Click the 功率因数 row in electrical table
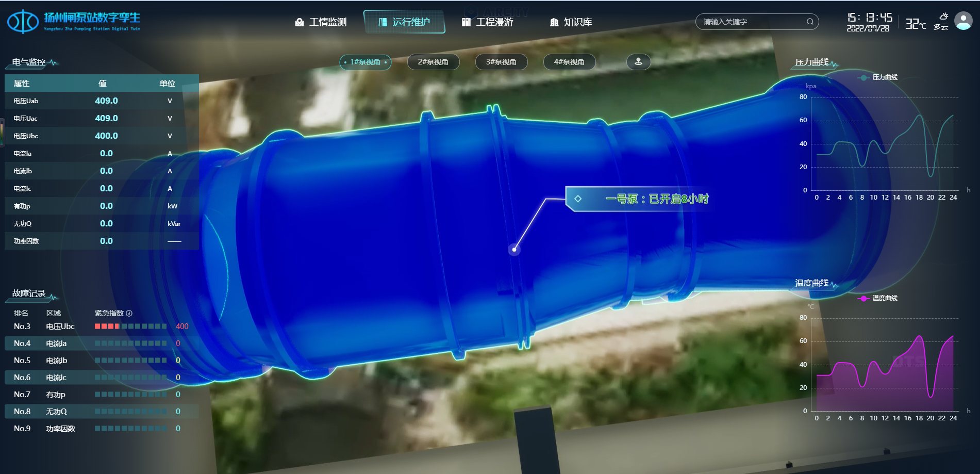Image resolution: width=980 pixels, height=474 pixels. pos(102,241)
